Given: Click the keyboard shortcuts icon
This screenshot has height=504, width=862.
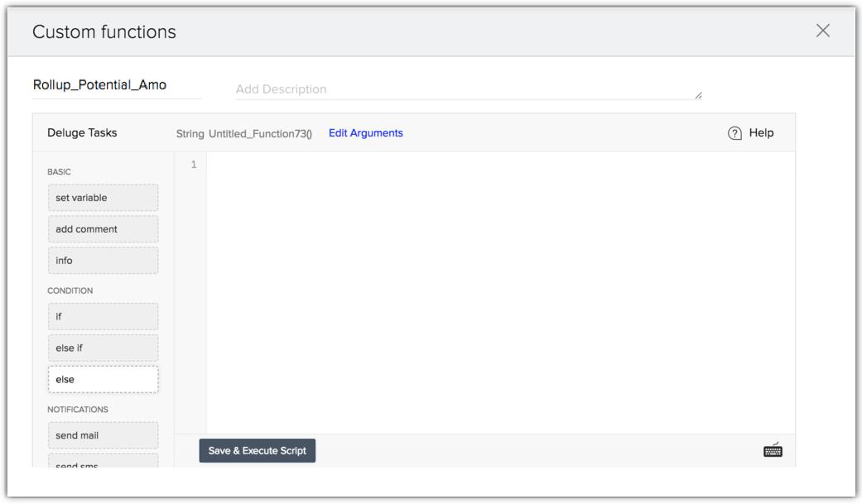Looking at the screenshot, I should [773, 450].
